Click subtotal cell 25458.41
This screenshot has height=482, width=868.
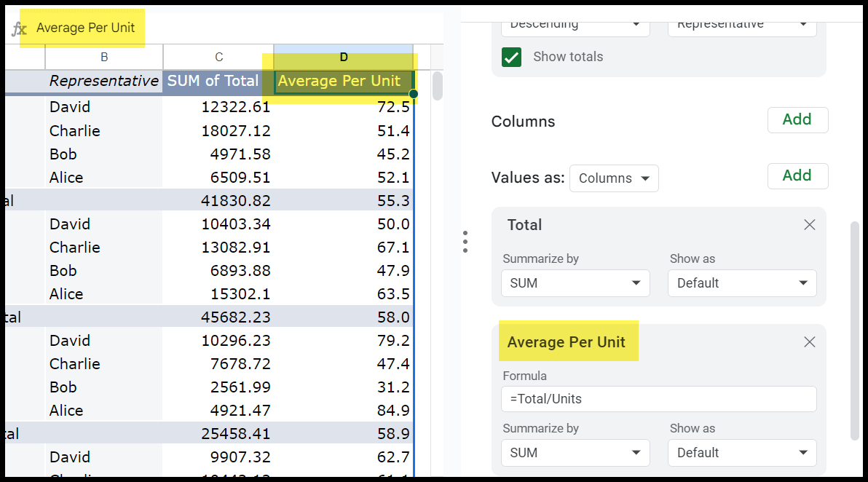218,433
